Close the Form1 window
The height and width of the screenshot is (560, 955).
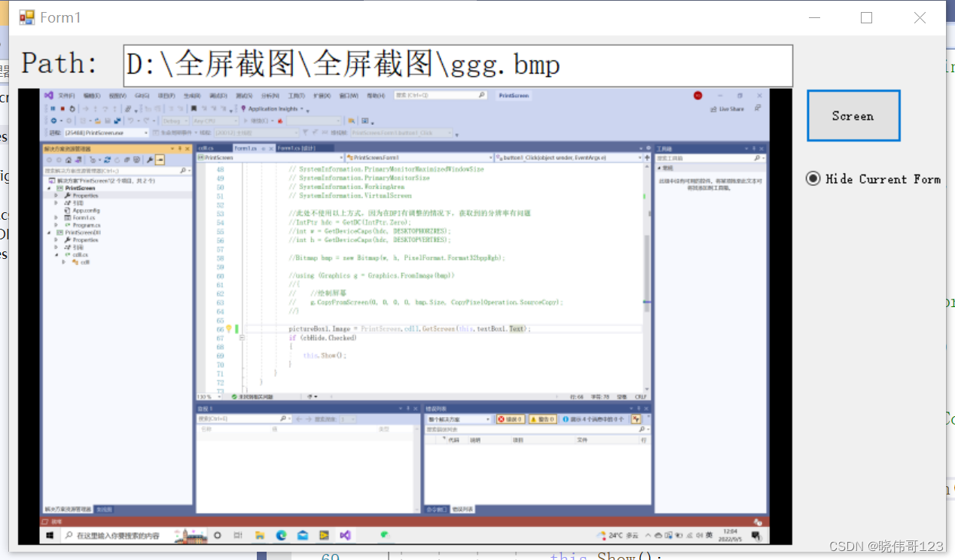click(x=920, y=17)
